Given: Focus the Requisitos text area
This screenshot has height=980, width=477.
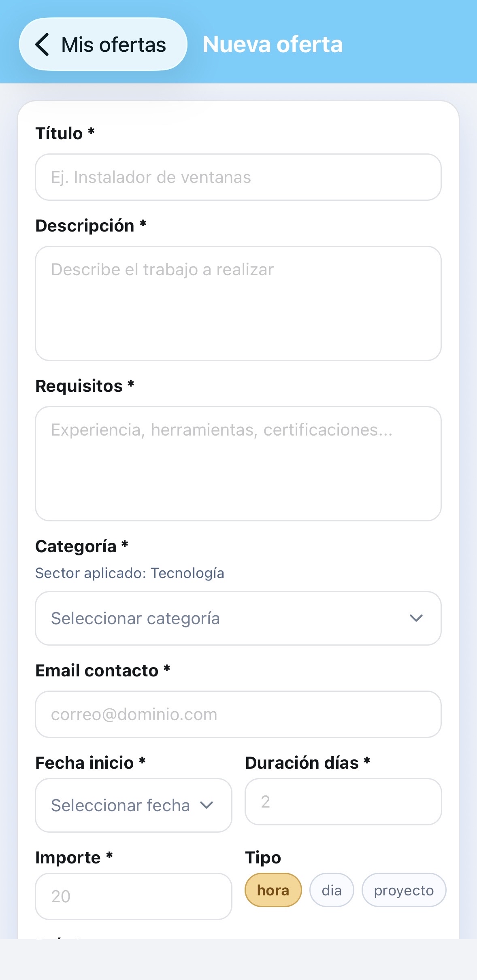Looking at the screenshot, I should coord(238,463).
